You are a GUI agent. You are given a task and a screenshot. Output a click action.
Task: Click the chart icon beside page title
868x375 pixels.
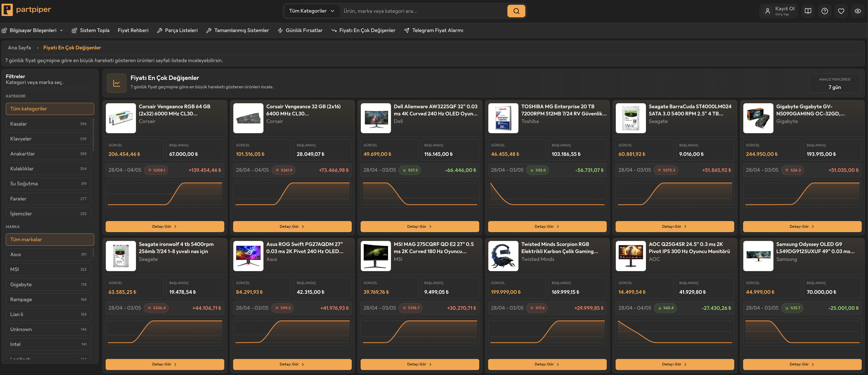117,83
